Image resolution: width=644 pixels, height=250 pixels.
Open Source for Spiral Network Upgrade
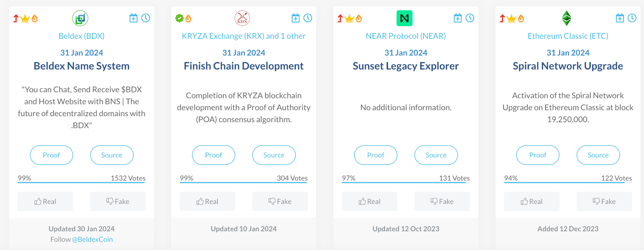598,155
